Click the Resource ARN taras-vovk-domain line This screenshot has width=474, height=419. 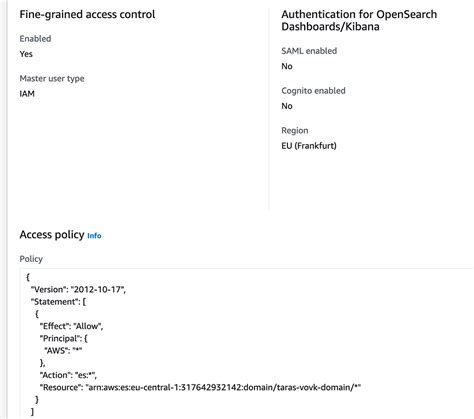(x=200, y=387)
